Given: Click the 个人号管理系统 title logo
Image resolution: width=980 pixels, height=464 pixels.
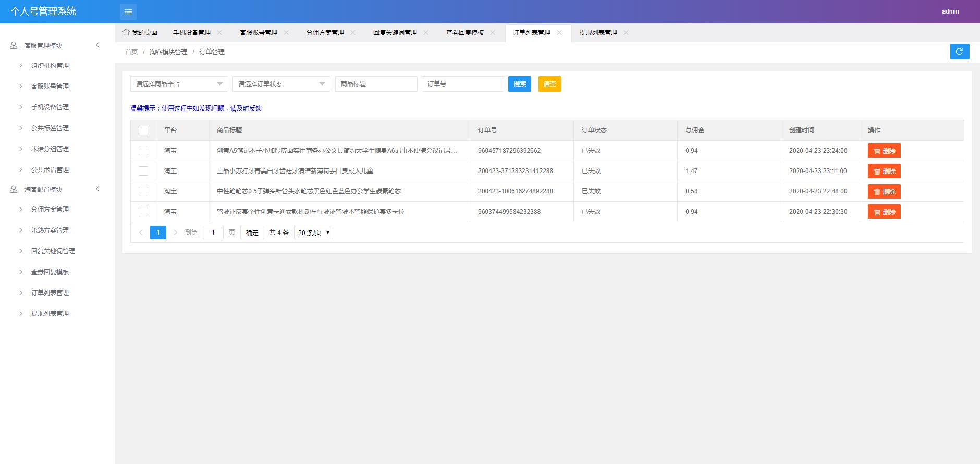Looking at the screenshot, I should click(x=43, y=11).
